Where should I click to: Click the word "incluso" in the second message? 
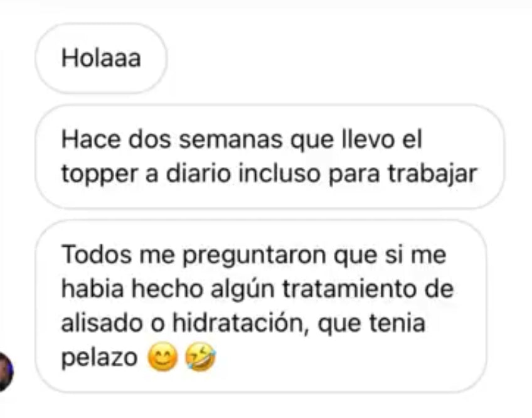(x=280, y=173)
